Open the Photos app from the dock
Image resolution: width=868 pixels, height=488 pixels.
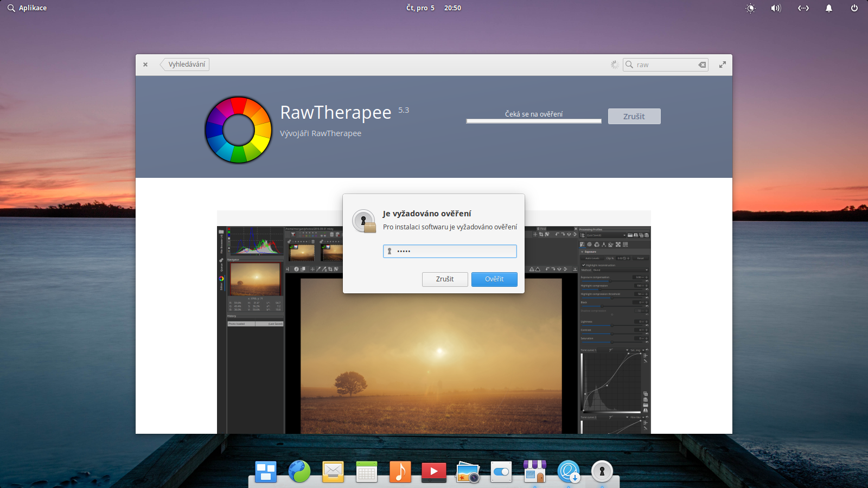[x=467, y=472]
